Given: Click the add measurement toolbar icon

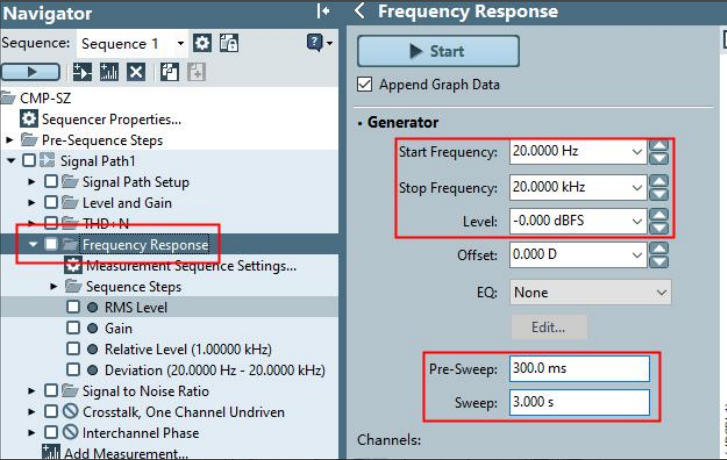Looking at the screenshot, I should coord(109,72).
